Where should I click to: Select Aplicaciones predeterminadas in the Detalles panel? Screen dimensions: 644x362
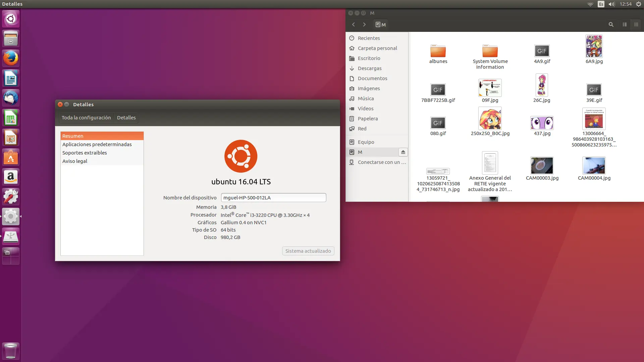click(x=97, y=144)
